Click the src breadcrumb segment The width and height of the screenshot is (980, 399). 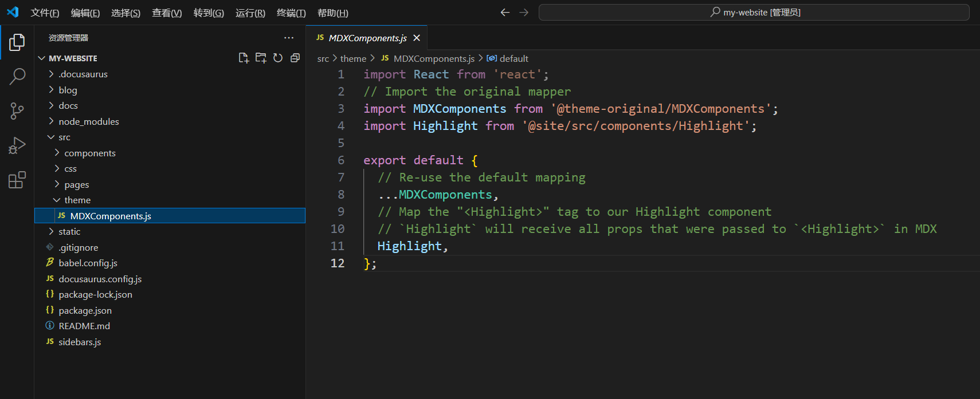tap(323, 58)
